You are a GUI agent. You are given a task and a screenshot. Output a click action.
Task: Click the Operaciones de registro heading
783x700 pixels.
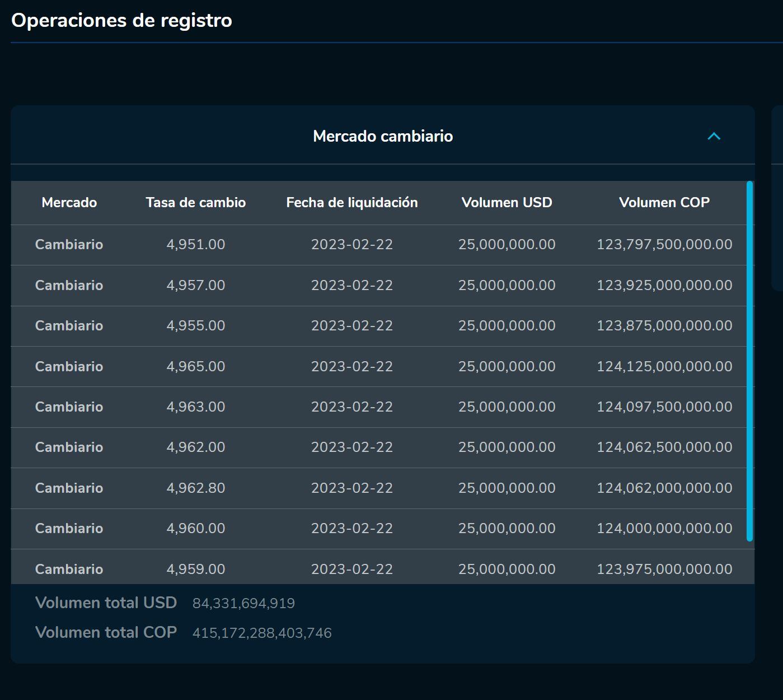tap(121, 20)
